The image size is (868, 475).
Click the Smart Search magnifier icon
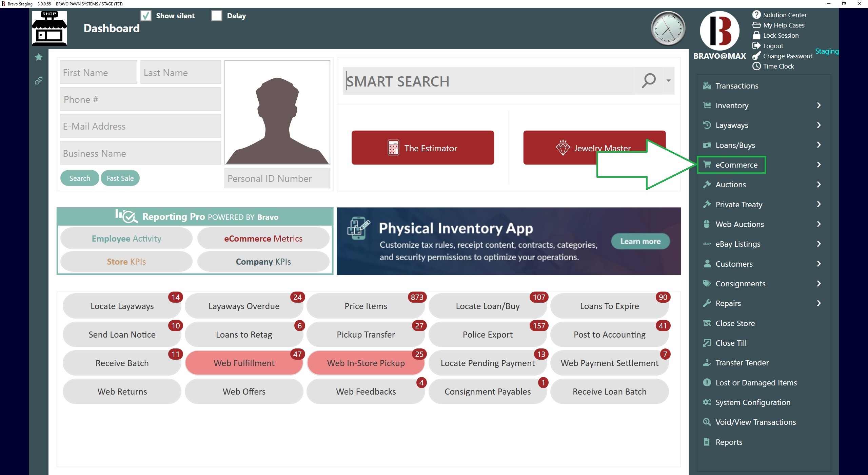tap(649, 81)
